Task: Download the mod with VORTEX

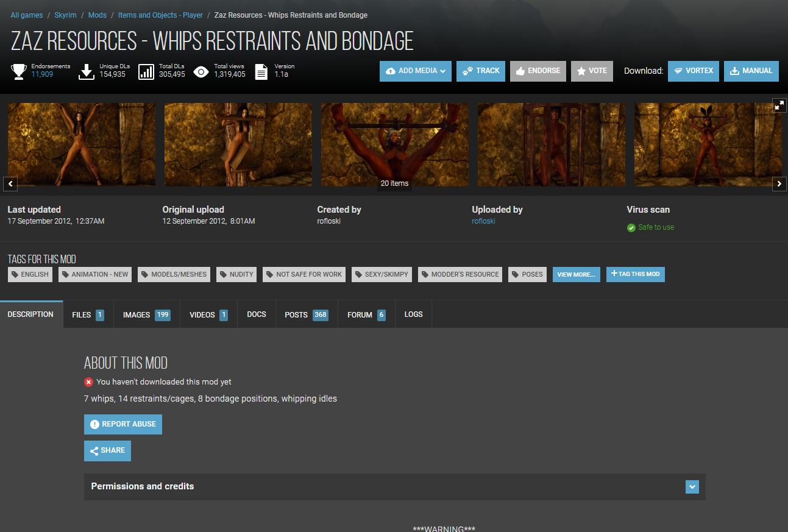Action: 694,71
